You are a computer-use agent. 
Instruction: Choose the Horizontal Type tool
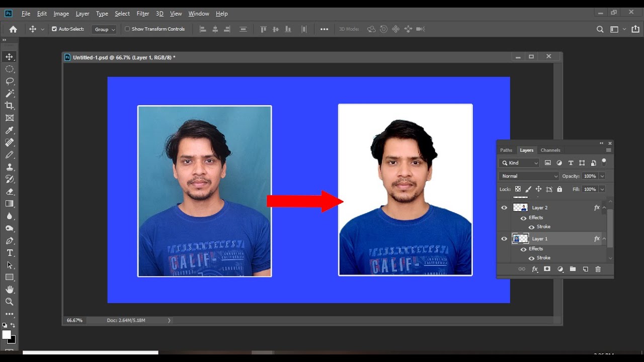click(x=10, y=253)
